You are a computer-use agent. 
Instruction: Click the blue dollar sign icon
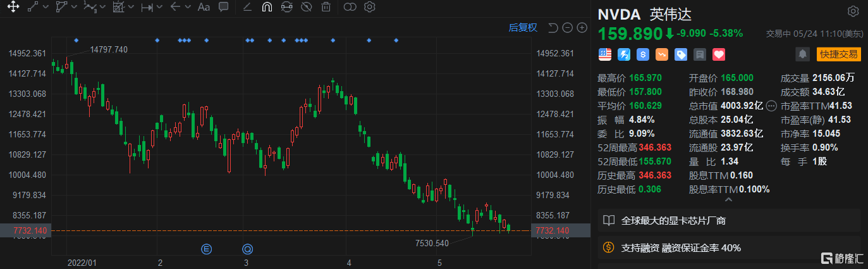pos(643,54)
